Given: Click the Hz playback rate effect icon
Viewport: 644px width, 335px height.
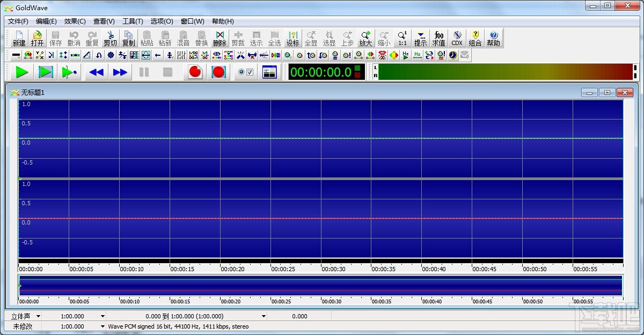Looking at the screenshot, I should tap(405, 55).
